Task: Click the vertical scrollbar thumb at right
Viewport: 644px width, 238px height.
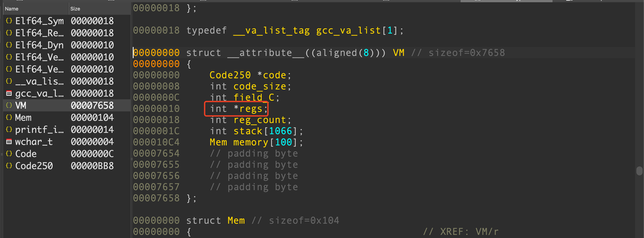Action: [x=639, y=171]
